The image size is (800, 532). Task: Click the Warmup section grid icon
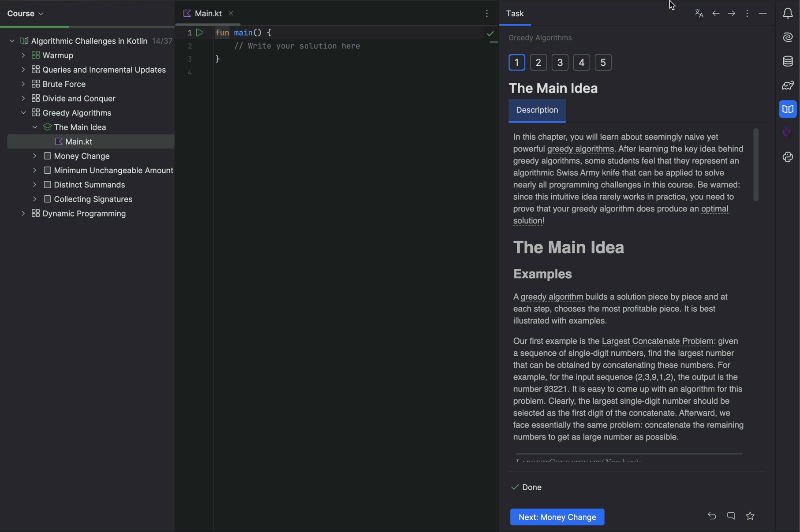36,55
